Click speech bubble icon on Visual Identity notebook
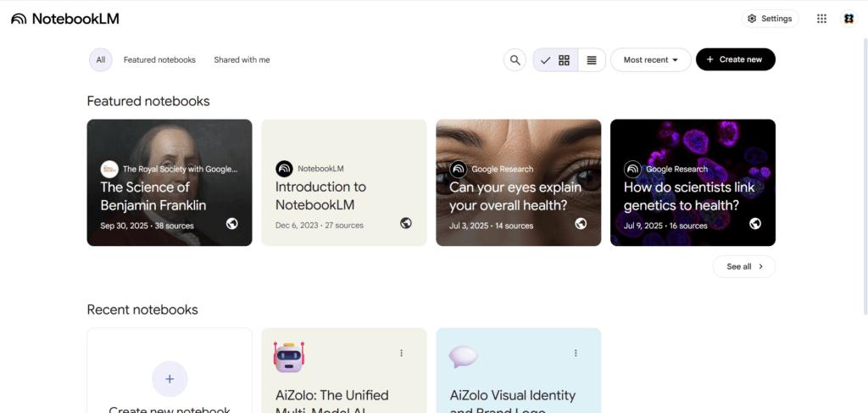Image resolution: width=868 pixels, height=413 pixels. click(x=464, y=357)
